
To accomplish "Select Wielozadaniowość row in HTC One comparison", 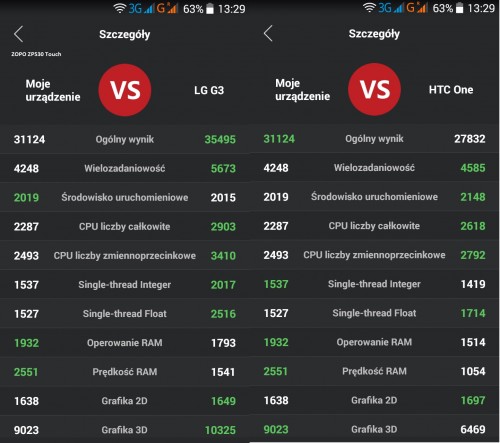I will tap(375, 168).
